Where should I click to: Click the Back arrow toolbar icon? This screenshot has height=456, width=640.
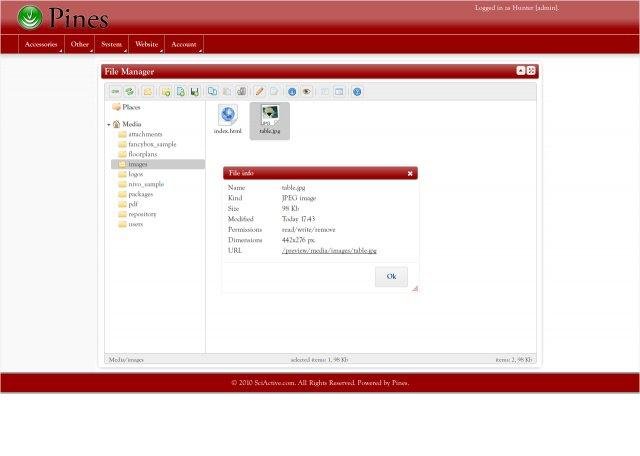116,91
